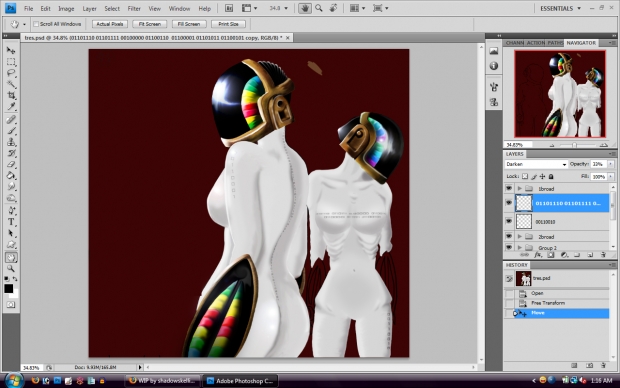Select the History Brush tool
The image size is (620, 388).
tap(11, 153)
